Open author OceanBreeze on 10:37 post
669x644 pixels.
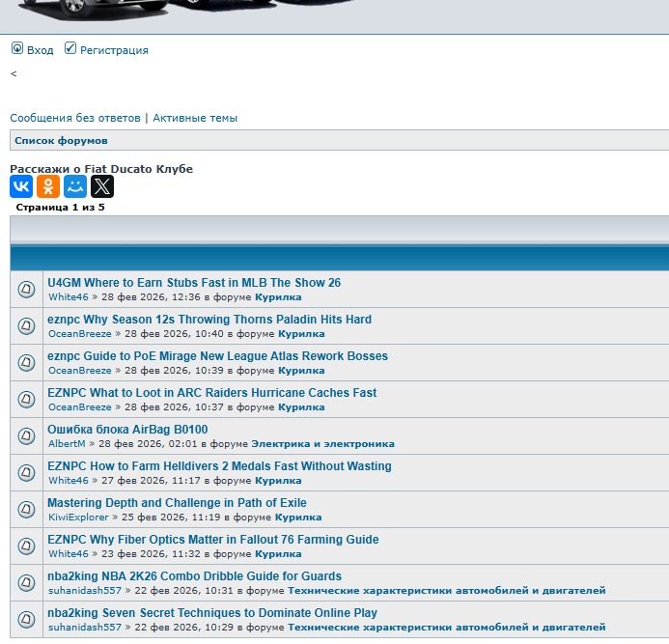(x=80, y=407)
